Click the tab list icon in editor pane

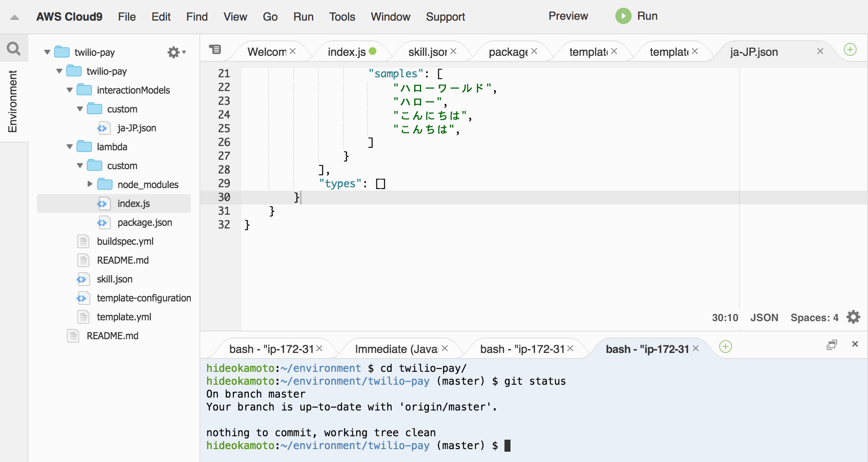point(215,49)
